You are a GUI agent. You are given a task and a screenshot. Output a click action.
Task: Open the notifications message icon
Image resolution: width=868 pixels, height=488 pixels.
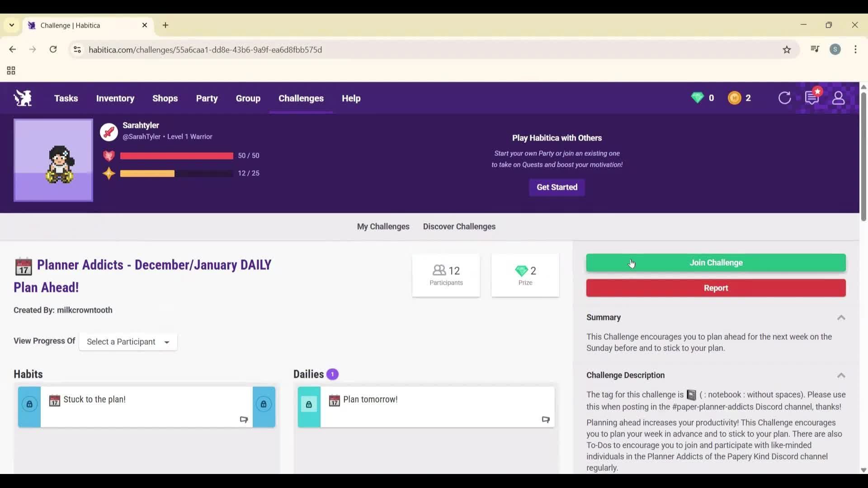[x=812, y=98]
